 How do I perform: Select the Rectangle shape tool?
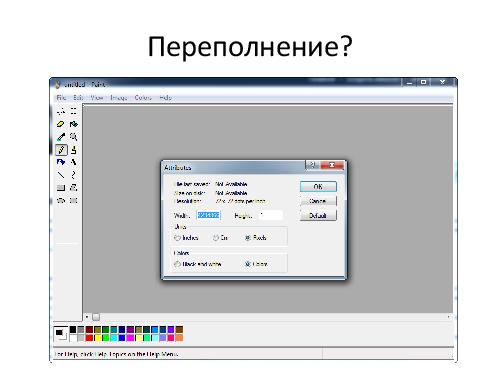point(61,188)
